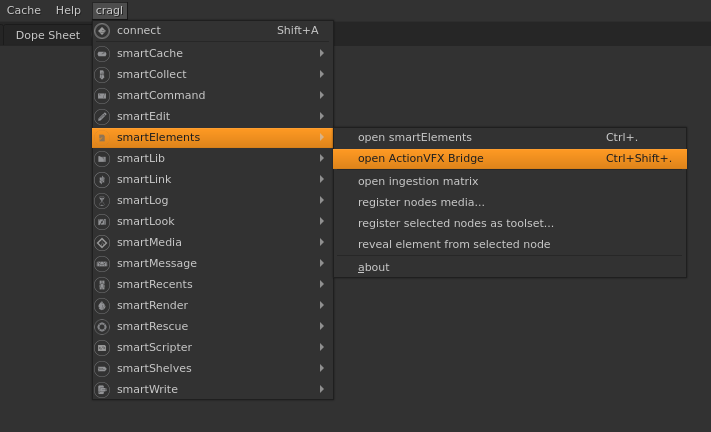
Task: Expand the smartCache submenu arrow
Action: 321,53
